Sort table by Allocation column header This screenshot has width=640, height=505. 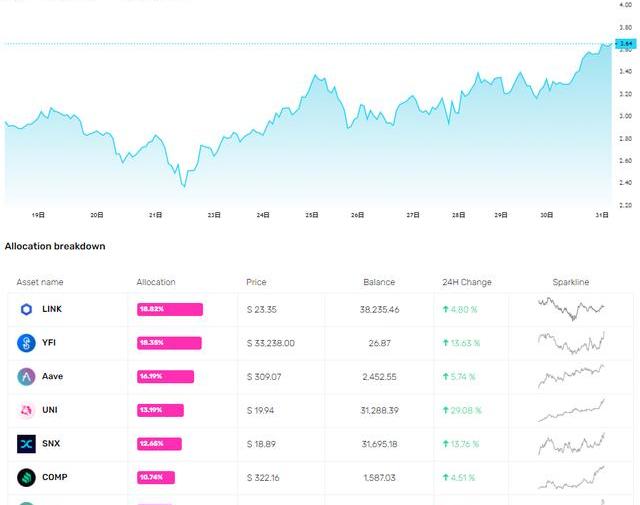(x=156, y=282)
